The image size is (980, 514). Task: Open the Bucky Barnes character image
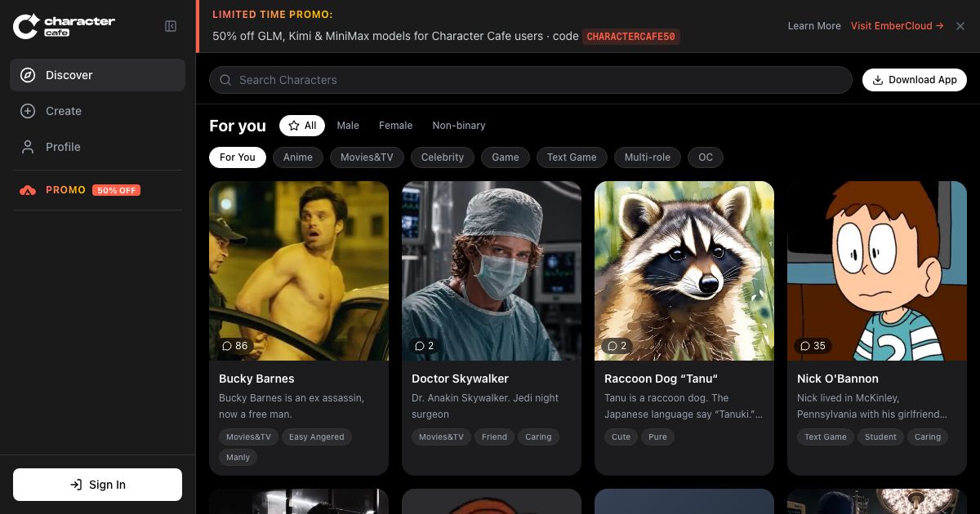[299, 271]
